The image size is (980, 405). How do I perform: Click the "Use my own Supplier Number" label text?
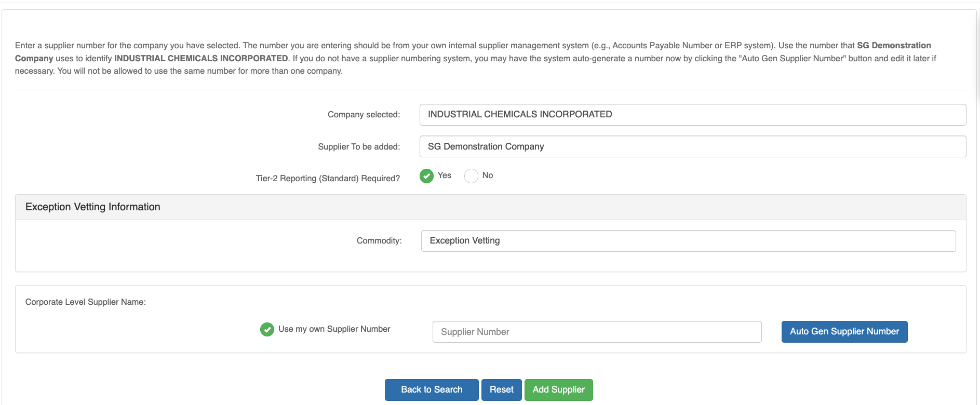click(x=334, y=329)
